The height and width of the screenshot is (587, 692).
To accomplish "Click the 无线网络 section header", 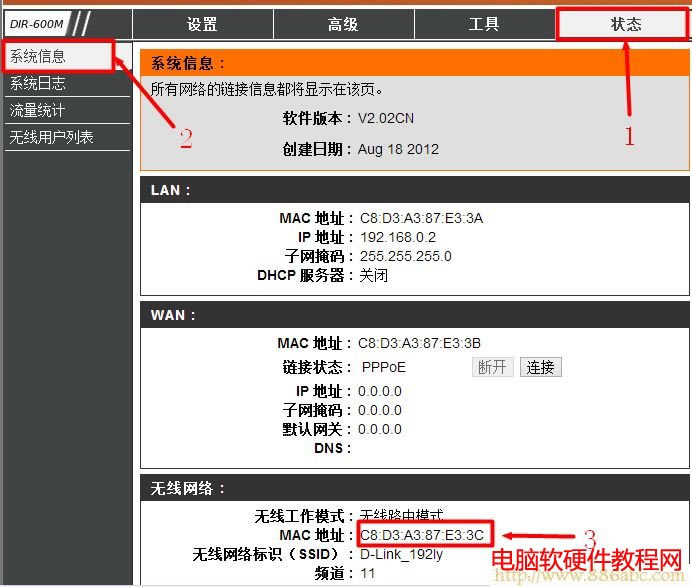I will click(x=188, y=489).
